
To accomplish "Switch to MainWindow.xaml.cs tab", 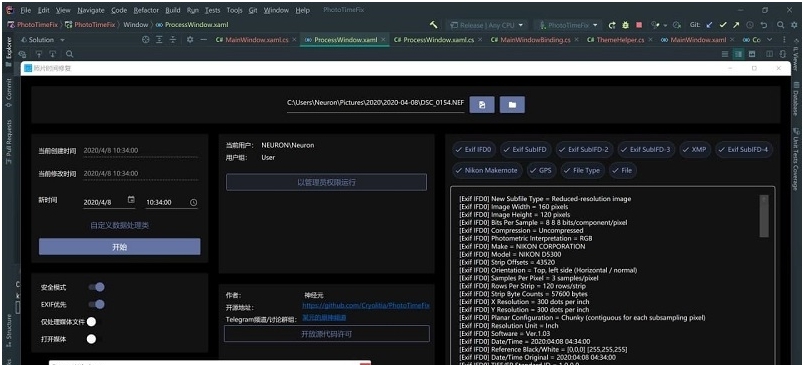I will coord(257,40).
